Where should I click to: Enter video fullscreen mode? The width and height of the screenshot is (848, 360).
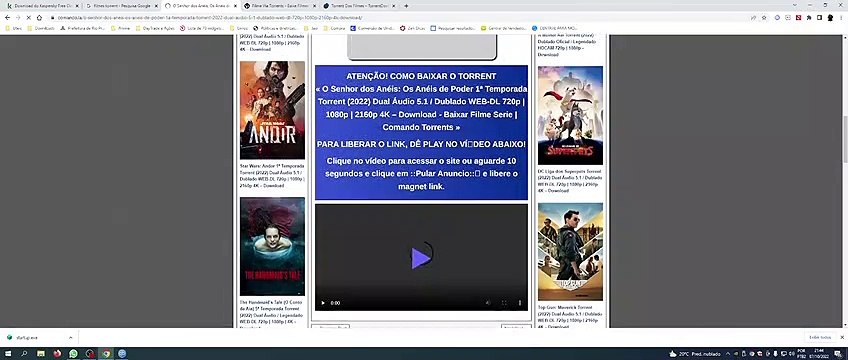click(504, 303)
